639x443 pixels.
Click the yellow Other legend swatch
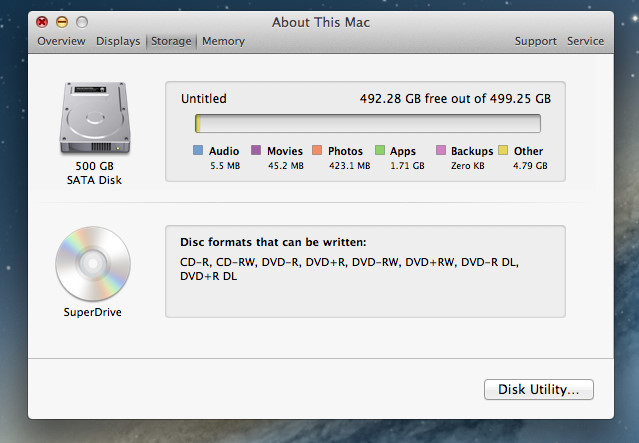coord(503,150)
